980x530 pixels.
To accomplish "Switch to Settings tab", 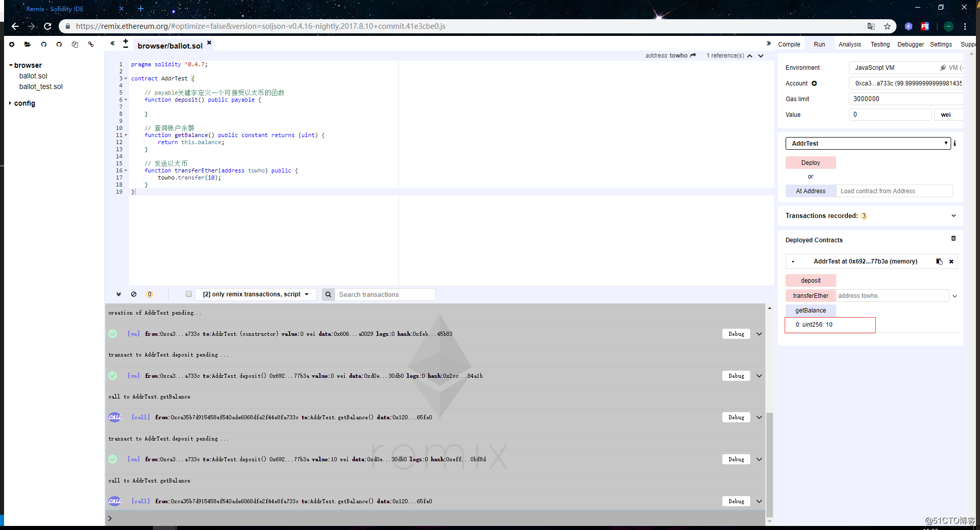I will coord(941,45).
